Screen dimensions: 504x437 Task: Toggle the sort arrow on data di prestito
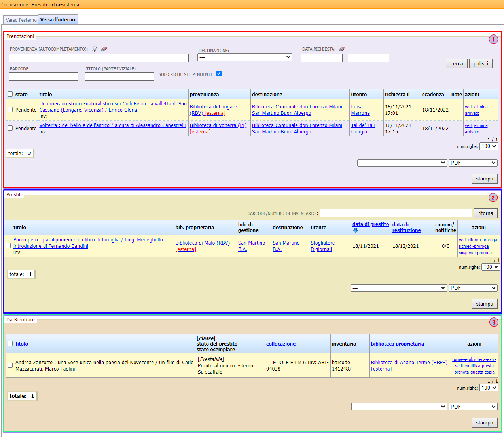tap(356, 230)
